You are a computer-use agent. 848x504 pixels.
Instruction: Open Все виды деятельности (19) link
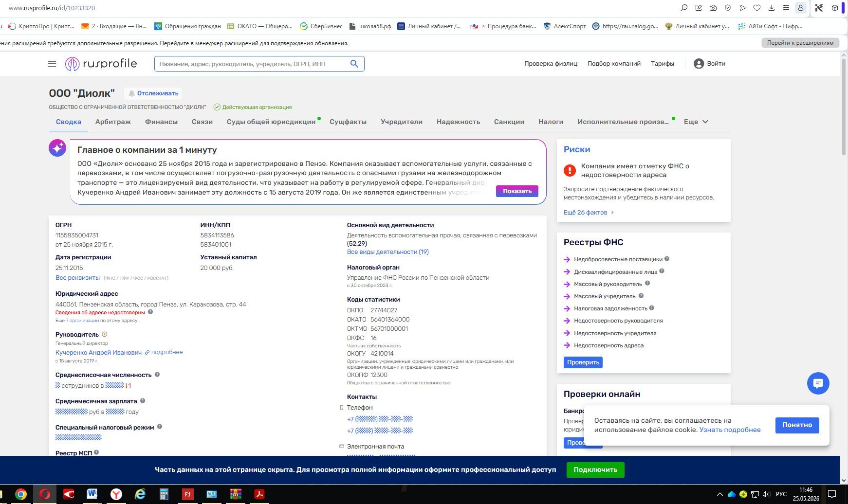[388, 252]
